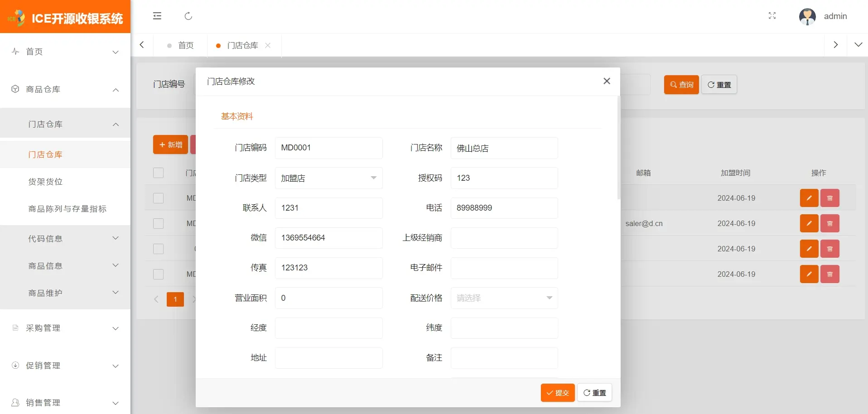Expand the 促销管理 sidebar menu
868x414 pixels.
click(65, 366)
